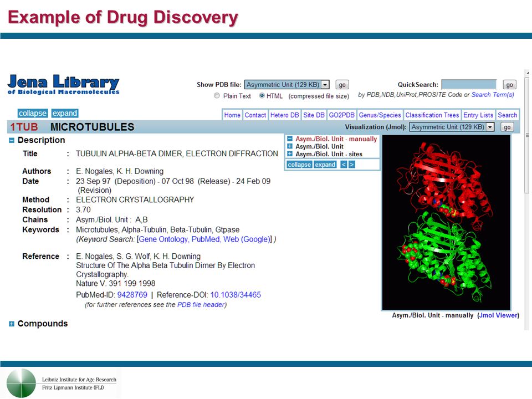Click the resolution value 3.70
This screenshot has width=532, height=399.
83,209
